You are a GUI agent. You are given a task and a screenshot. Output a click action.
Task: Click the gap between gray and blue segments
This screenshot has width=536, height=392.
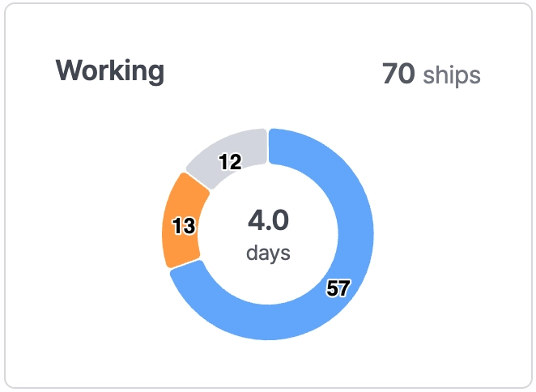pos(267,146)
